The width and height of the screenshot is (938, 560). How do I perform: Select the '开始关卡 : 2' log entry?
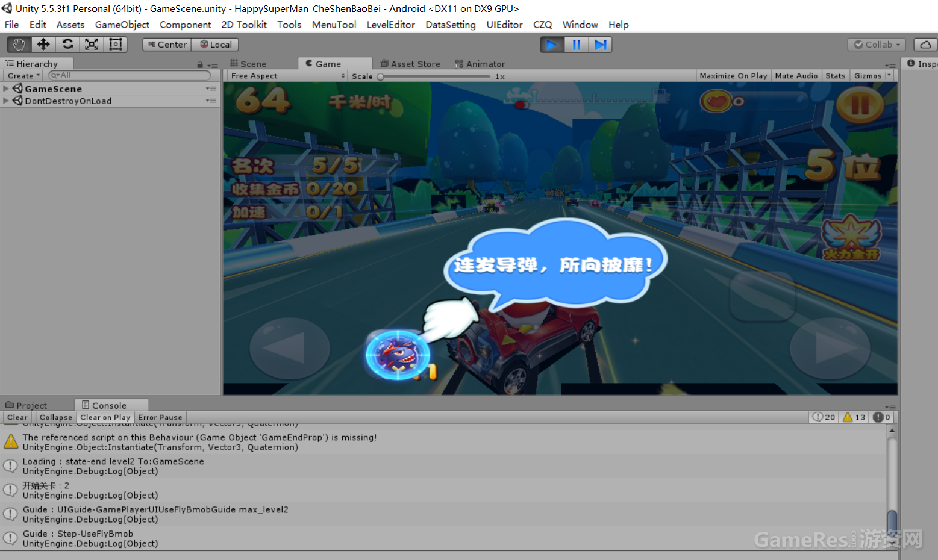tap(443, 490)
